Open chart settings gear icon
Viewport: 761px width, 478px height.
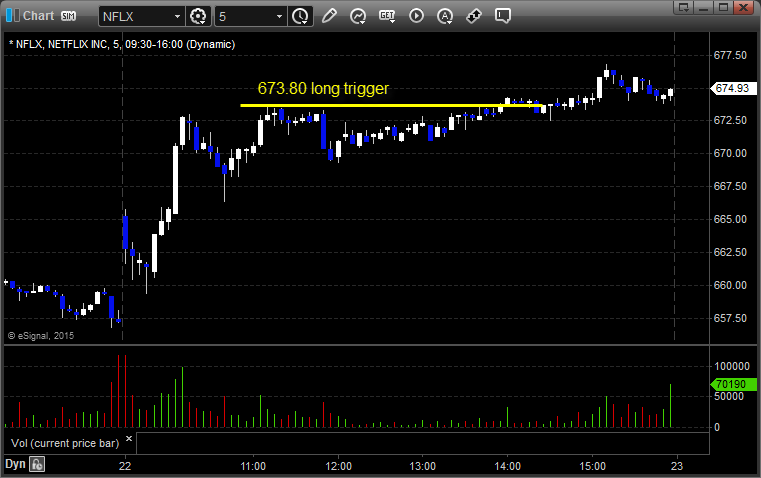click(198, 16)
